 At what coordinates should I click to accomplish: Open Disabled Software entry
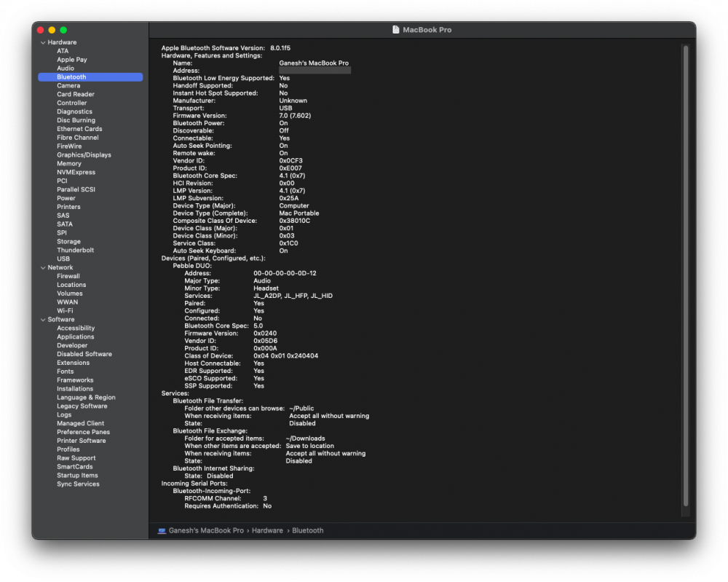[84, 355]
